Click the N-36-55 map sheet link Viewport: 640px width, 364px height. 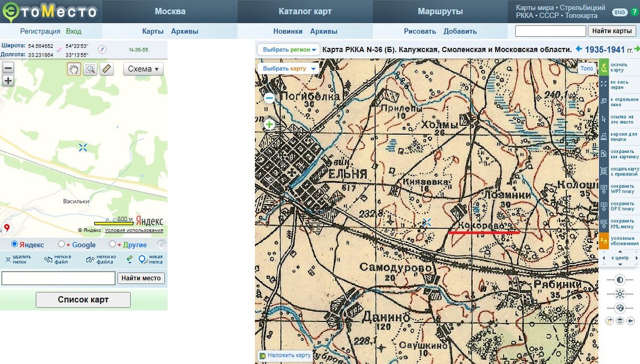point(139,50)
